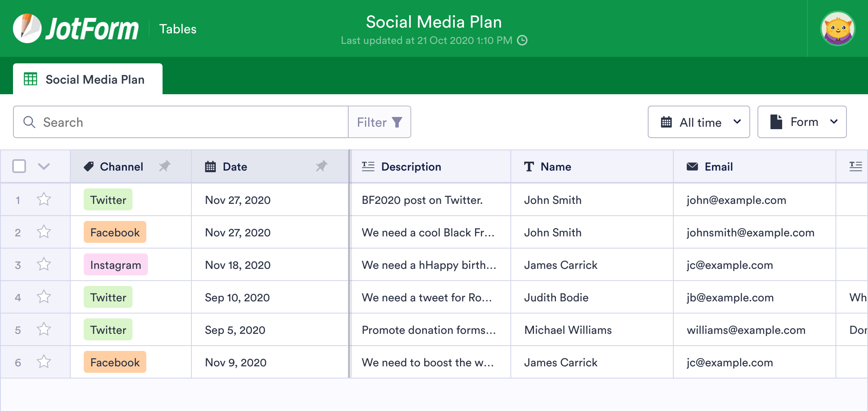The height and width of the screenshot is (411, 868).
Task: Select the header checkbox to select all rows
Action: [19, 166]
